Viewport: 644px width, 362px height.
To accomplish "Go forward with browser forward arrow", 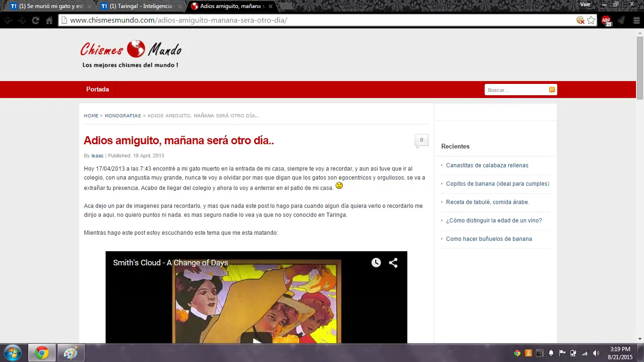I will [x=22, y=20].
